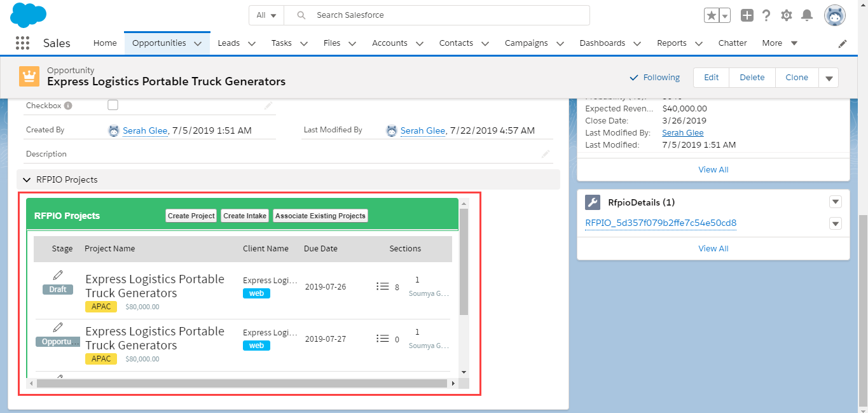Open the Help question mark icon
This screenshot has width=868, height=413.
click(x=766, y=15)
